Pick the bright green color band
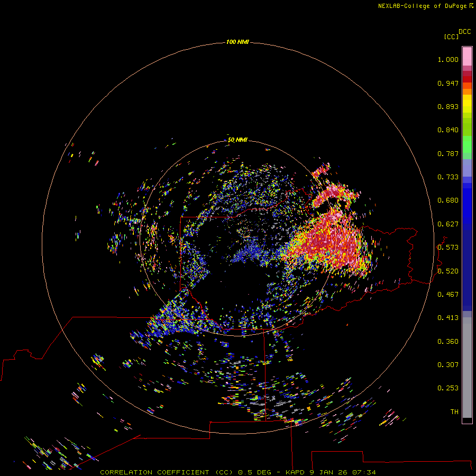This screenshot has width=476, height=476. tap(467, 144)
